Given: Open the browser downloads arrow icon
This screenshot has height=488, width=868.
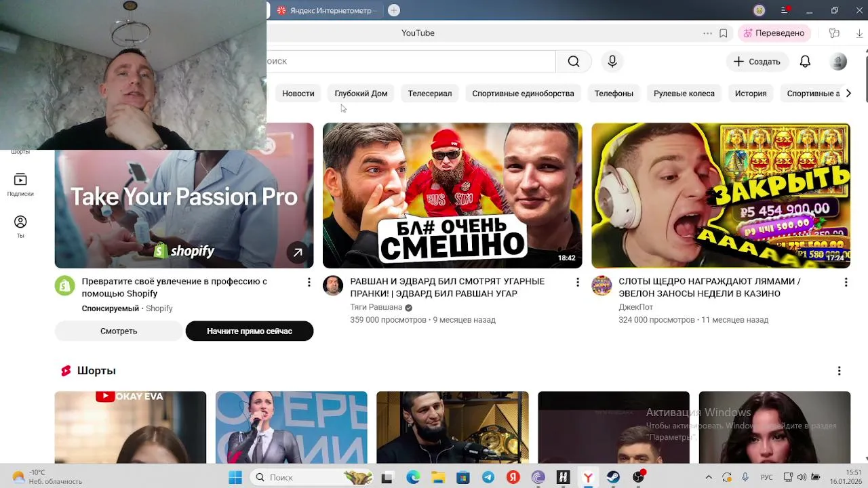Looking at the screenshot, I should click(x=859, y=33).
